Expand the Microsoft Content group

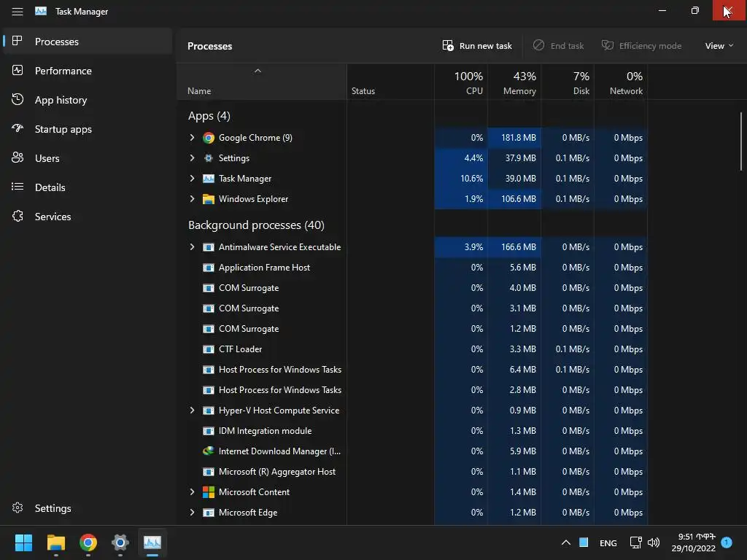point(192,492)
